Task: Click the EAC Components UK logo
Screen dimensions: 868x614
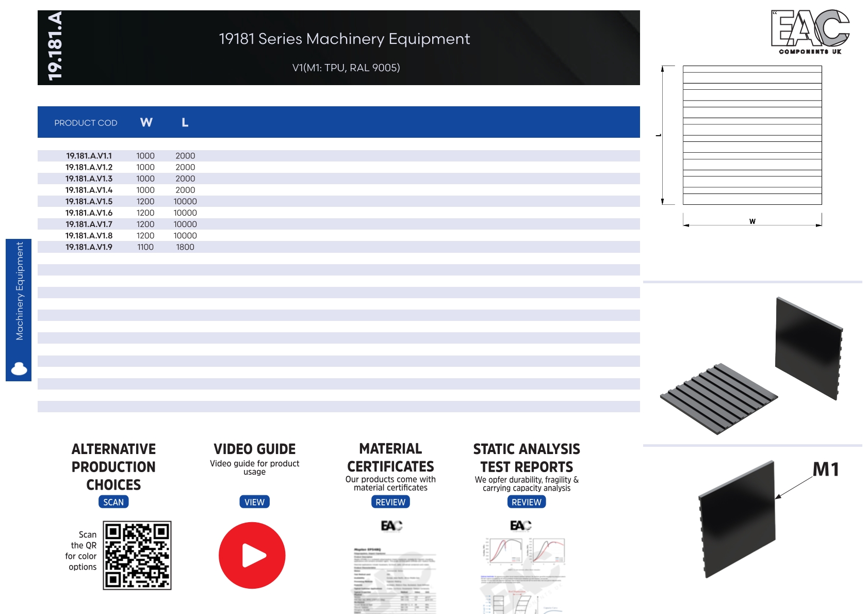Action: [x=810, y=32]
